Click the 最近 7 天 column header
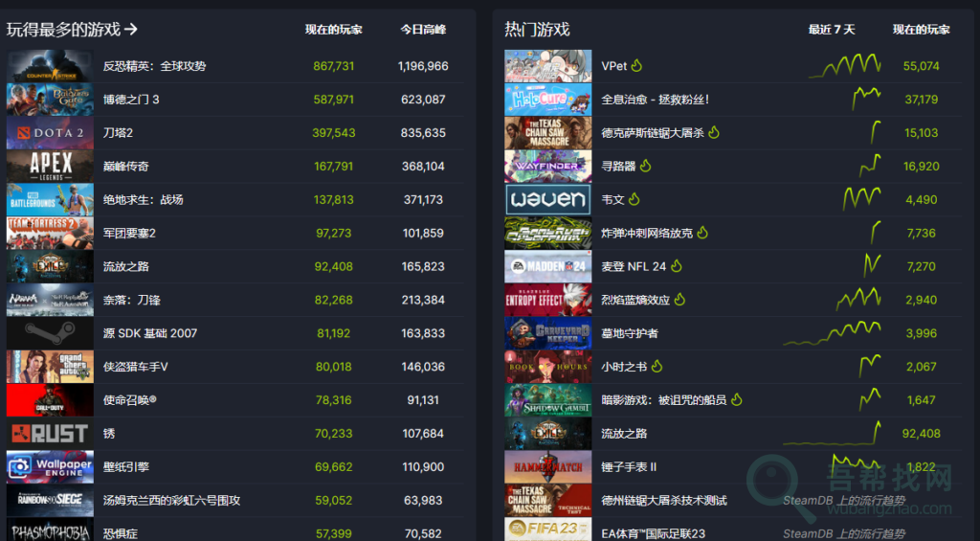This screenshot has width=980, height=541. pyautogui.click(x=832, y=30)
